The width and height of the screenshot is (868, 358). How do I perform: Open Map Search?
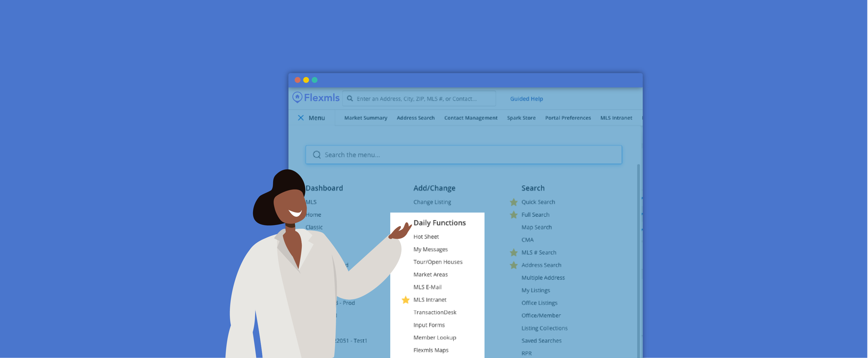click(536, 227)
